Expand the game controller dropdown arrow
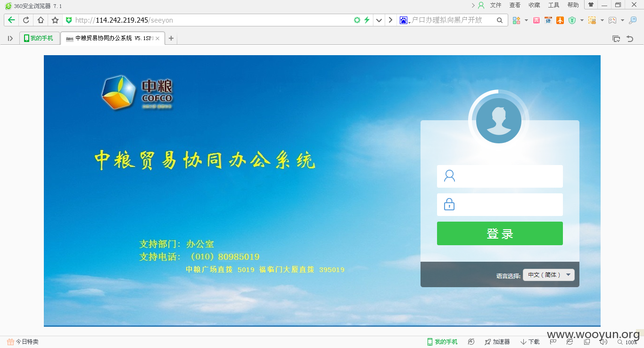Viewport: 644px width, 348px height. (622, 20)
